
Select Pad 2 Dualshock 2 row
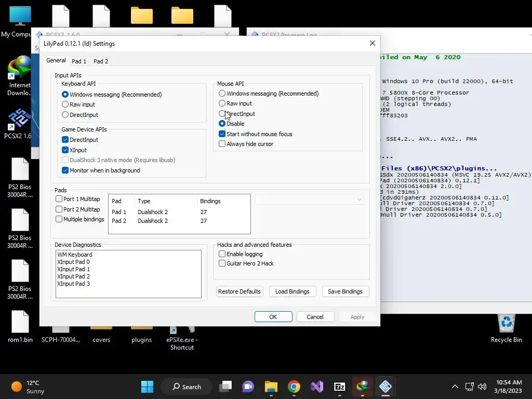click(179, 220)
